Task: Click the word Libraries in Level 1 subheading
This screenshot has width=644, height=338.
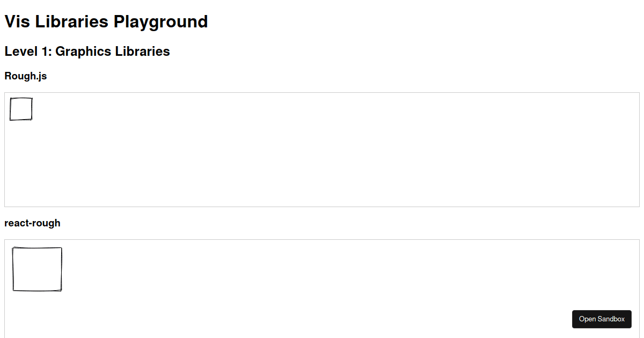Action: (x=143, y=52)
